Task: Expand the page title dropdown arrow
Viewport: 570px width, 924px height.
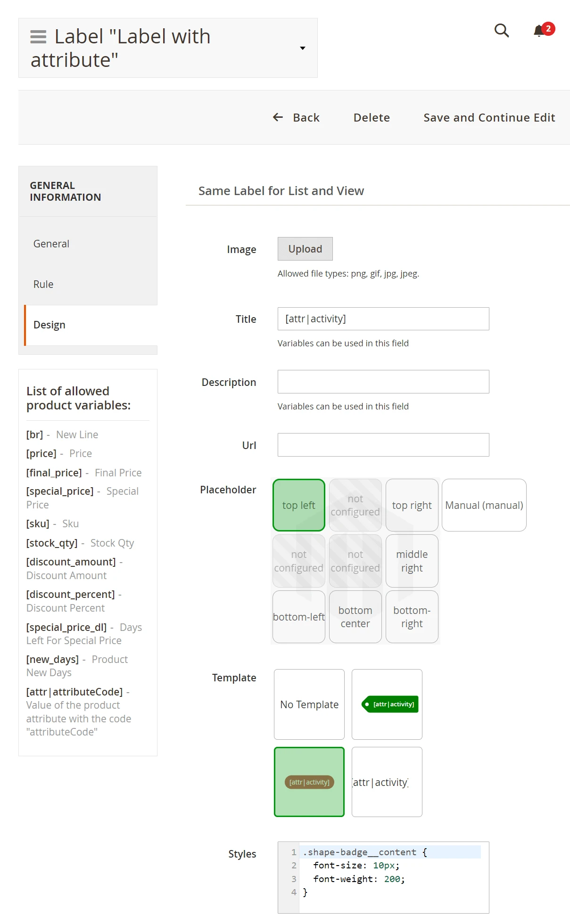Action: pos(303,48)
